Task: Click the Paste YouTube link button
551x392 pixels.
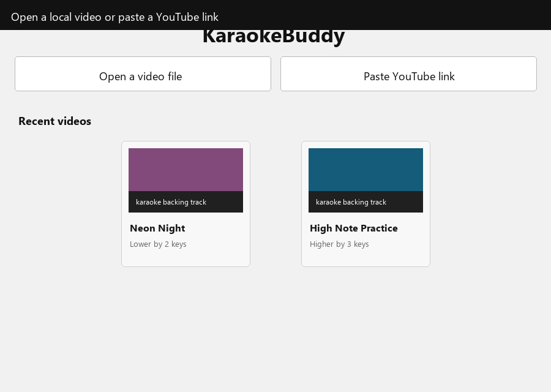Action: coord(408,74)
